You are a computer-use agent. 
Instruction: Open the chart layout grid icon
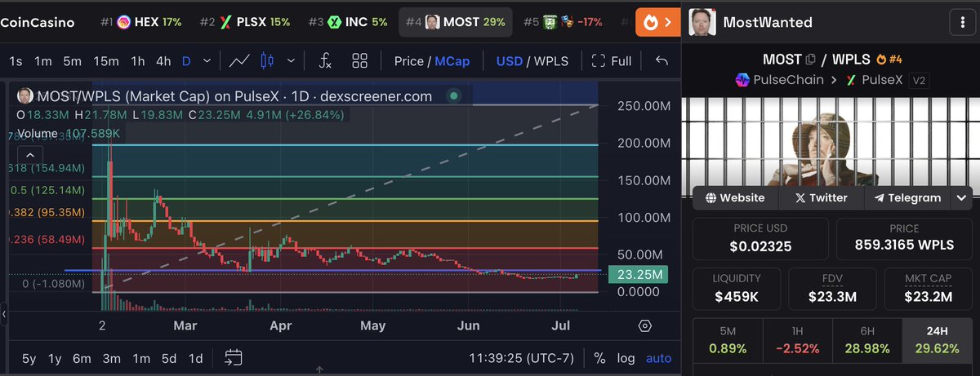pyautogui.click(x=359, y=60)
